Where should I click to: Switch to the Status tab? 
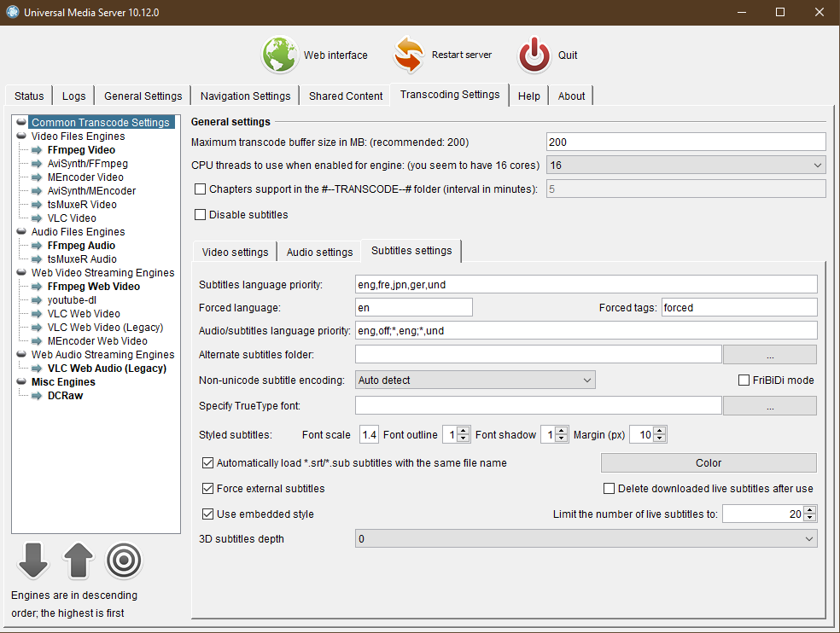pos(29,96)
